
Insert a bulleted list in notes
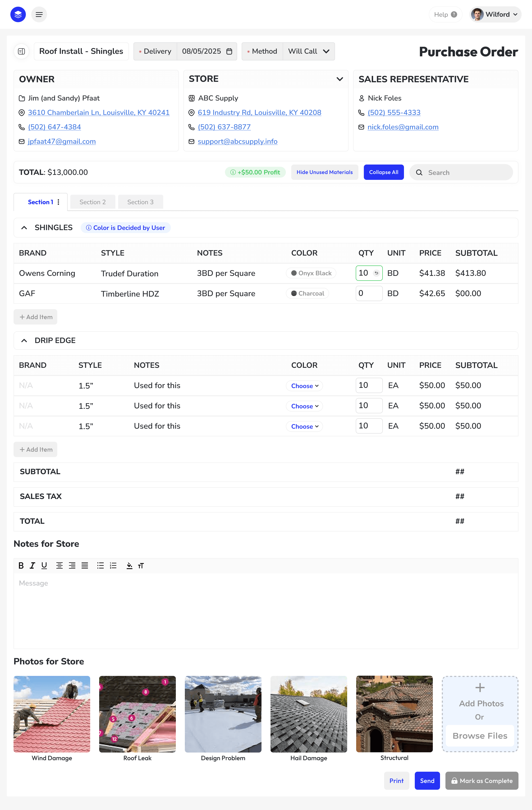100,566
